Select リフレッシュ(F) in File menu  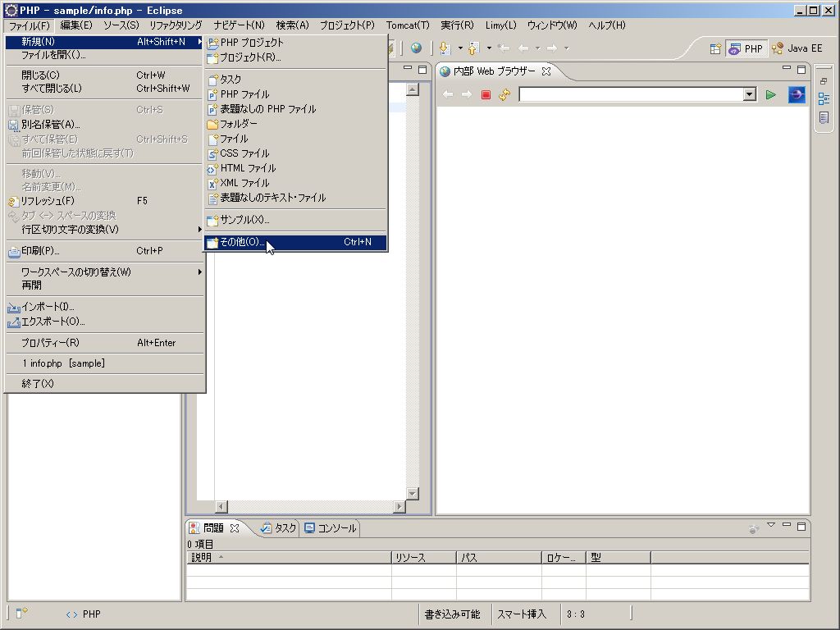click(x=104, y=201)
